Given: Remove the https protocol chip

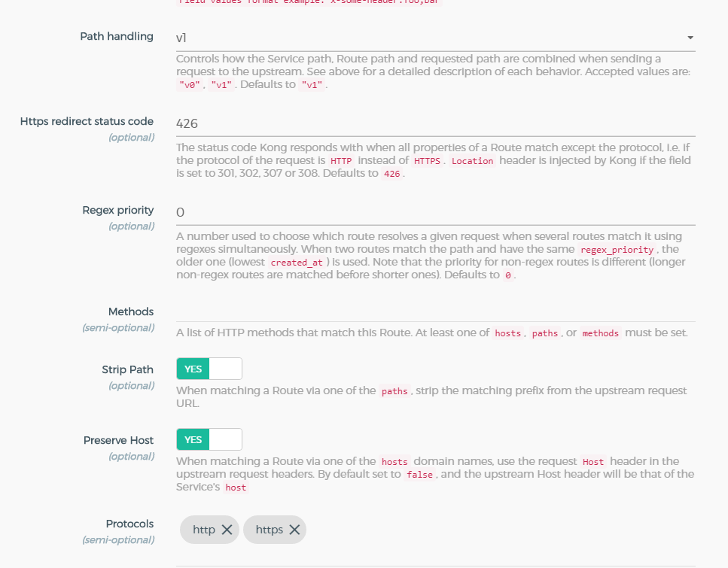Looking at the screenshot, I should (294, 530).
